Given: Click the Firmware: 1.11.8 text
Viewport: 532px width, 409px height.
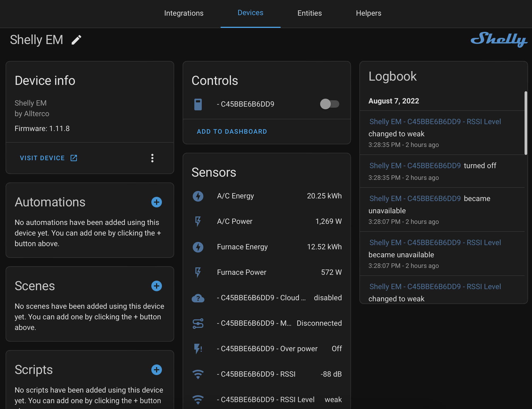Looking at the screenshot, I should (42, 129).
